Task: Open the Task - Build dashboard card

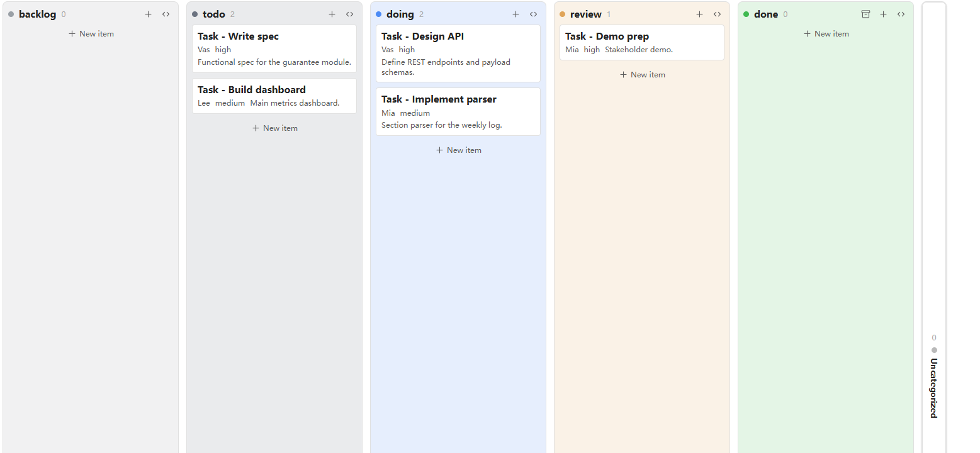Action: [x=274, y=96]
